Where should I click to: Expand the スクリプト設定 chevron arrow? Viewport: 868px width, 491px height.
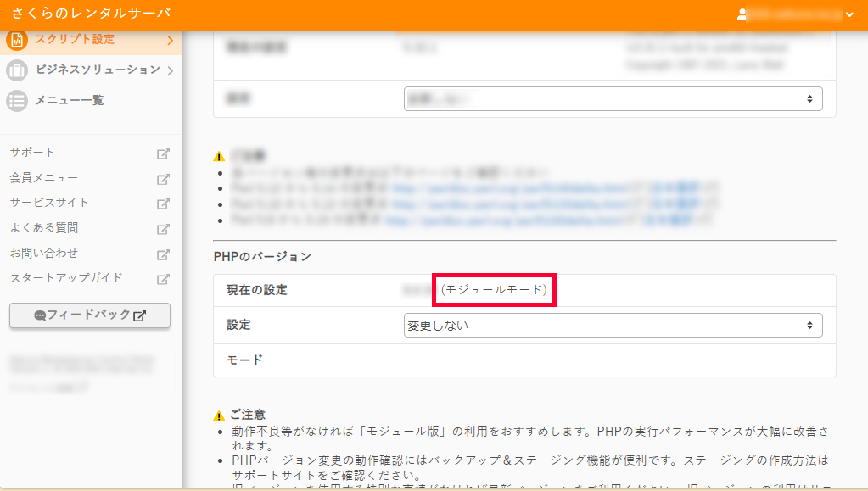click(x=170, y=40)
